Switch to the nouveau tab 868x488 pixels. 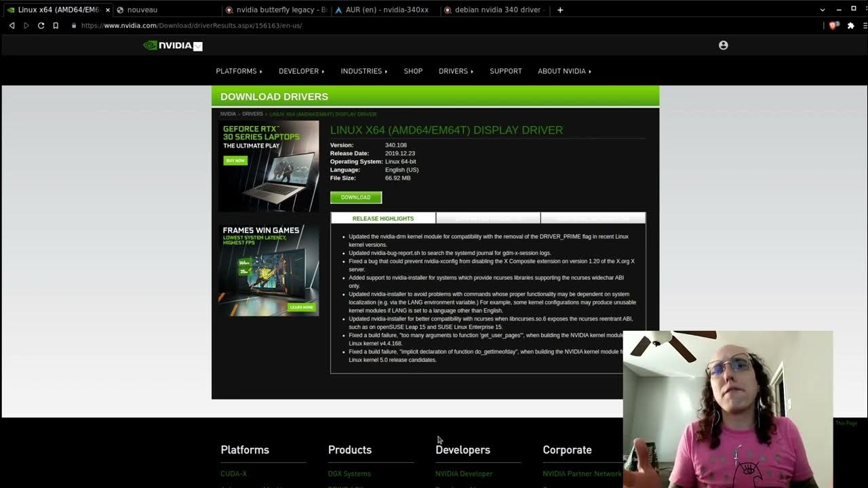166,9
